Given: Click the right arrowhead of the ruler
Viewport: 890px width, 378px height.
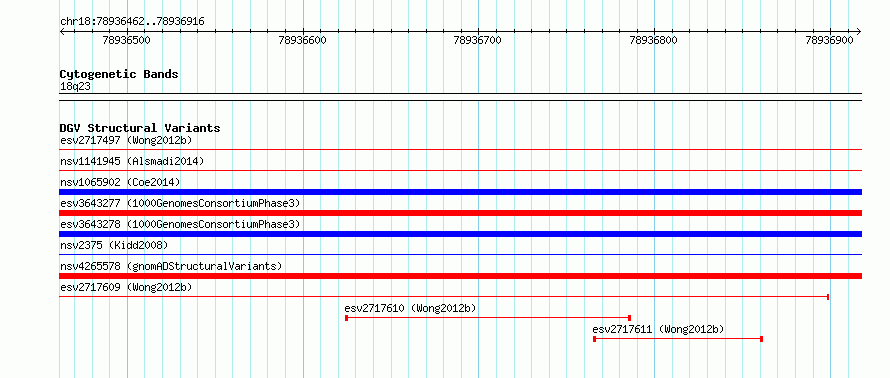Looking at the screenshot, I should [x=859, y=32].
